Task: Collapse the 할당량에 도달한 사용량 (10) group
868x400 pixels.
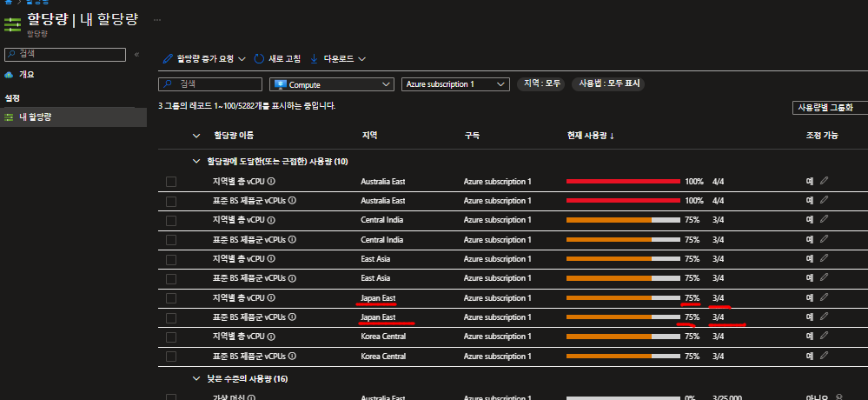Action: [196, 161]
